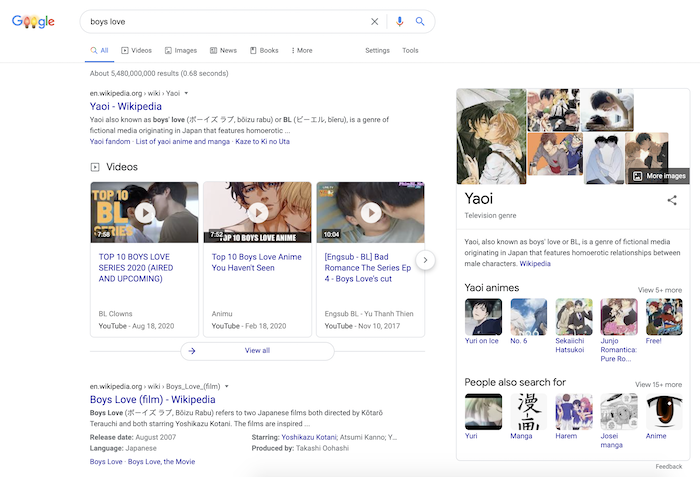The height and width of the screenshot is (477, 700).
Task: Click the Google logo
Action: (x=32, y=21)
